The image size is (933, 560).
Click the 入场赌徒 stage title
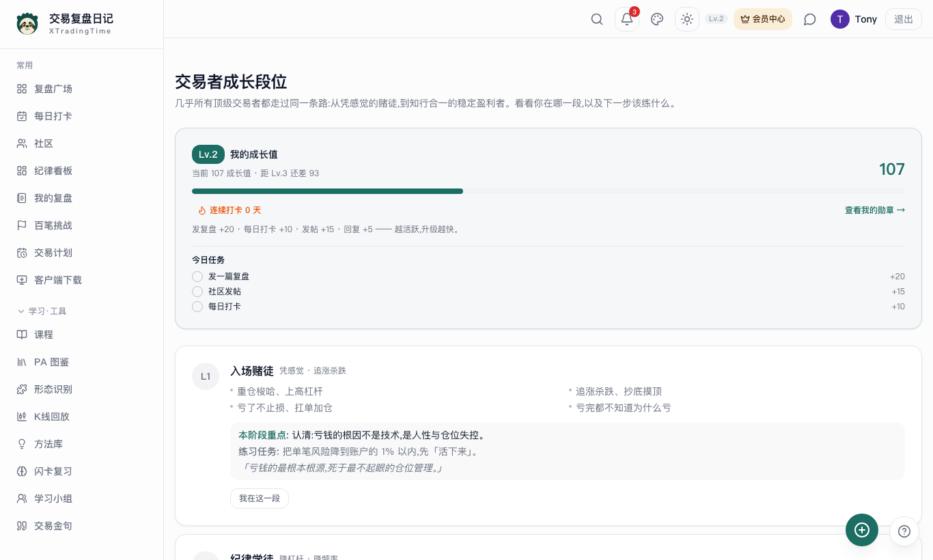point(252,371)
